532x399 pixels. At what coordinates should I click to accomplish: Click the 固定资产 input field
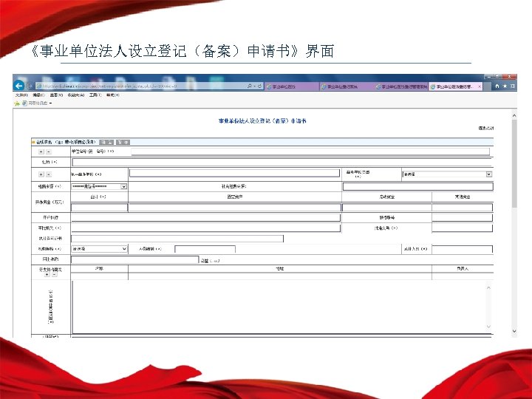234,208
